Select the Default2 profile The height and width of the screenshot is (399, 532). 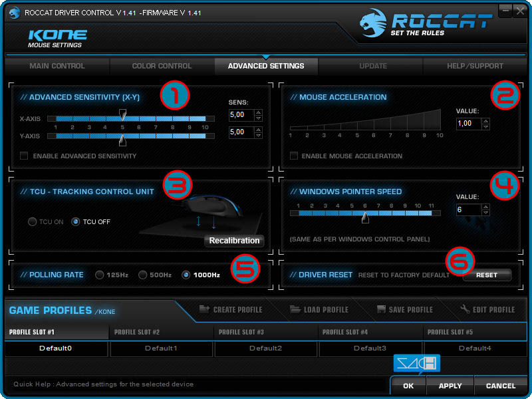[265, 348]
